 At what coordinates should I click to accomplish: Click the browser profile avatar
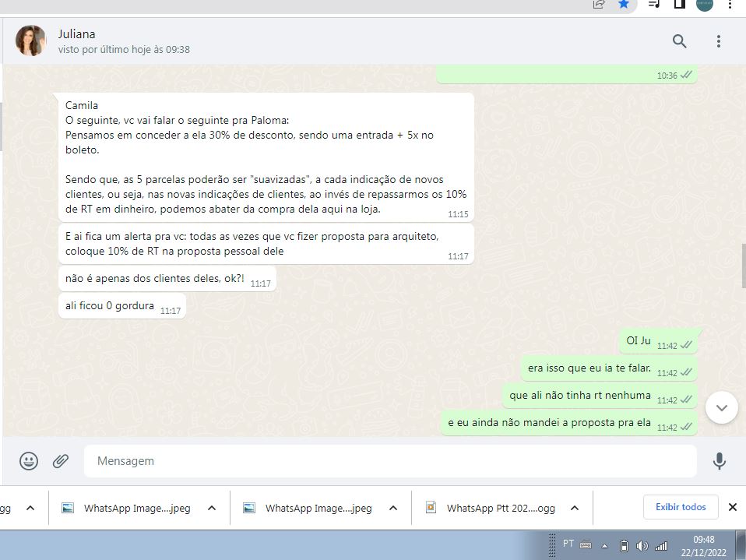[705, 4]
